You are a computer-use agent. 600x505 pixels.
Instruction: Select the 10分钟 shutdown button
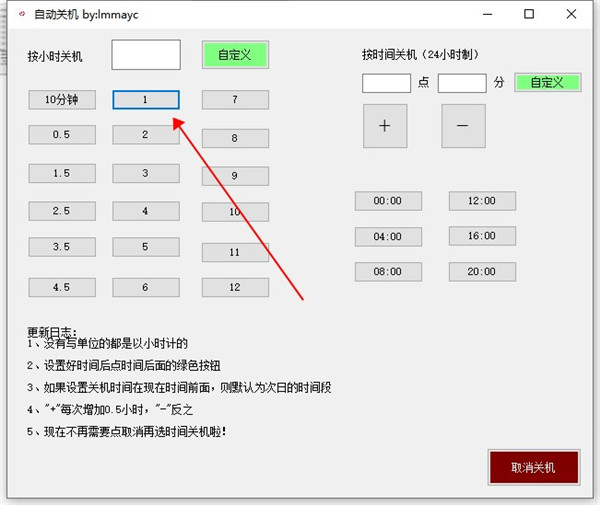62,100
